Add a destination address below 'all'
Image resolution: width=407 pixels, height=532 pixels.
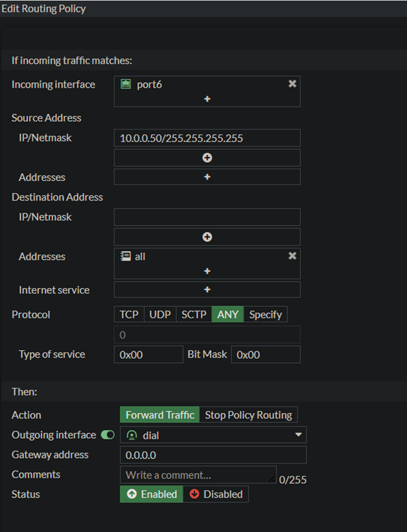tap(207, 271)
